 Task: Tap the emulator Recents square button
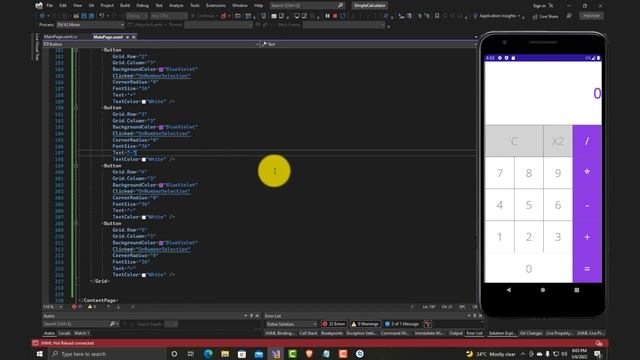click(x=577, y=290)
